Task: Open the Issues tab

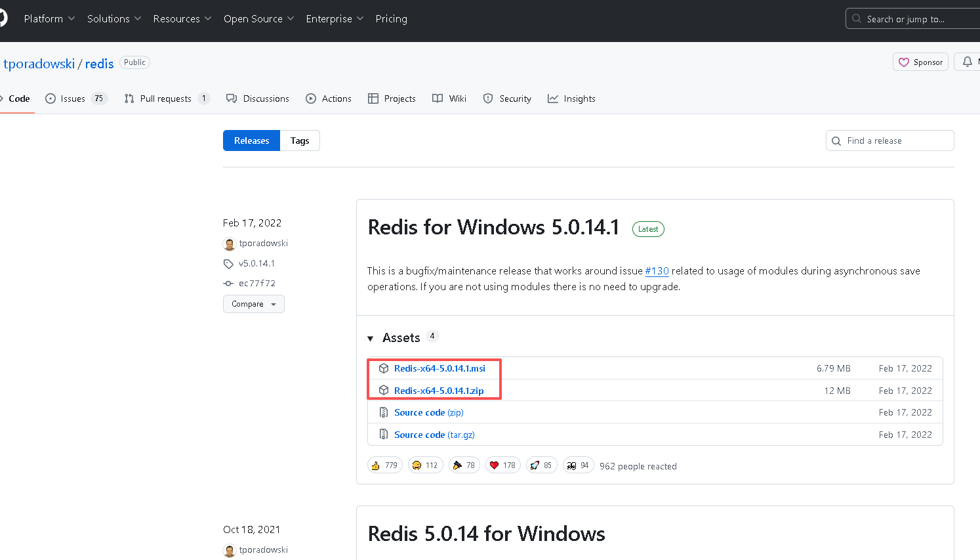Action: click(x=73, y=98)
